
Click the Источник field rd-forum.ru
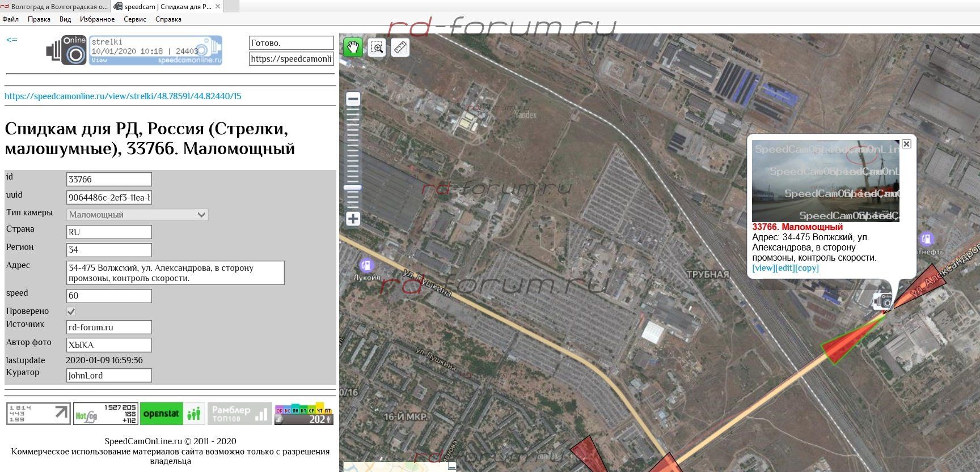pos(109,328)
